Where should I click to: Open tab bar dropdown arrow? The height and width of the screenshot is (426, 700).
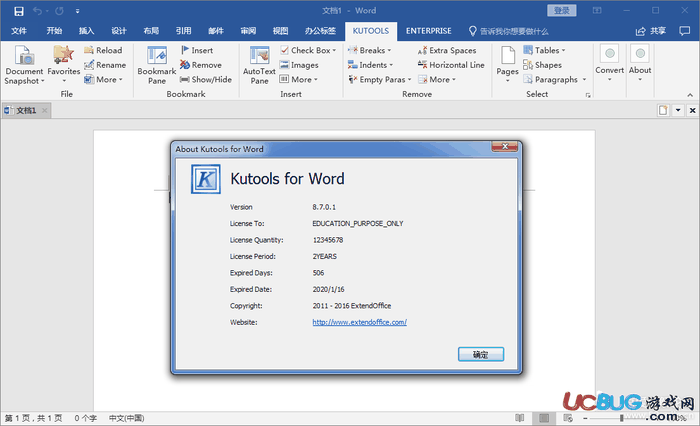[678, 110]
